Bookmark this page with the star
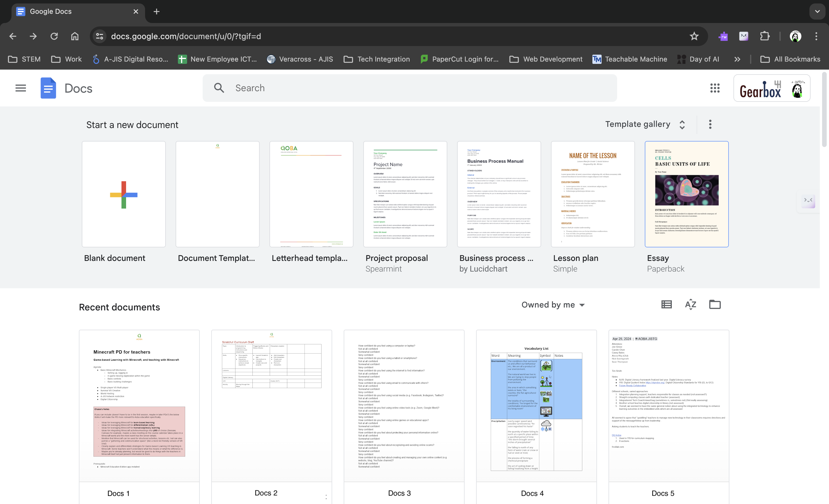The width and height of the screenshot is (829, 504). pos(694,36)
